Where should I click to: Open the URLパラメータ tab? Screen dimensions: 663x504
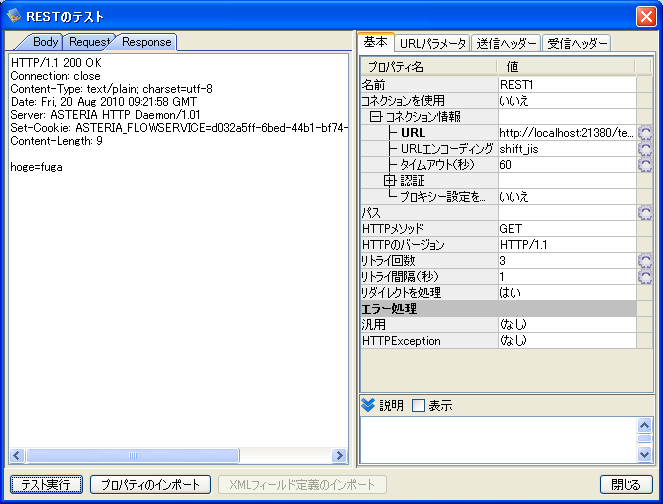(x=432, y=43)
